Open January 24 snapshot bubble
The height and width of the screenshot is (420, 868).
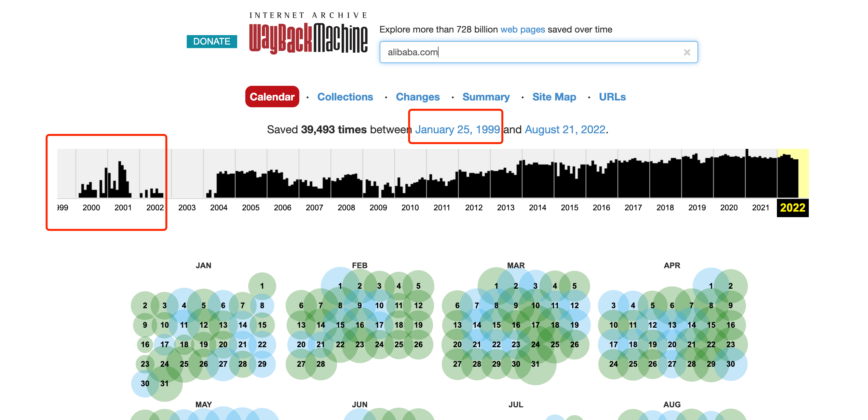[164, 364]
